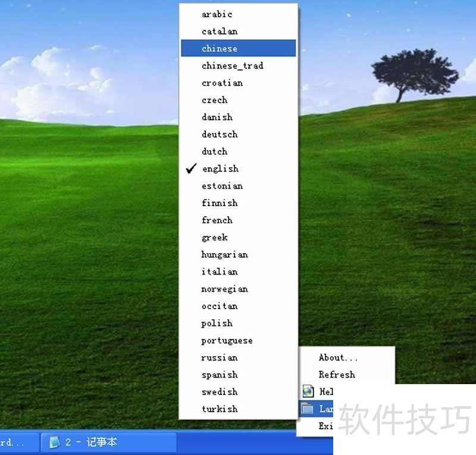The width and height of the screenshot is (476, 455).
Task: Select italian language option
Action: pos(239,272)
